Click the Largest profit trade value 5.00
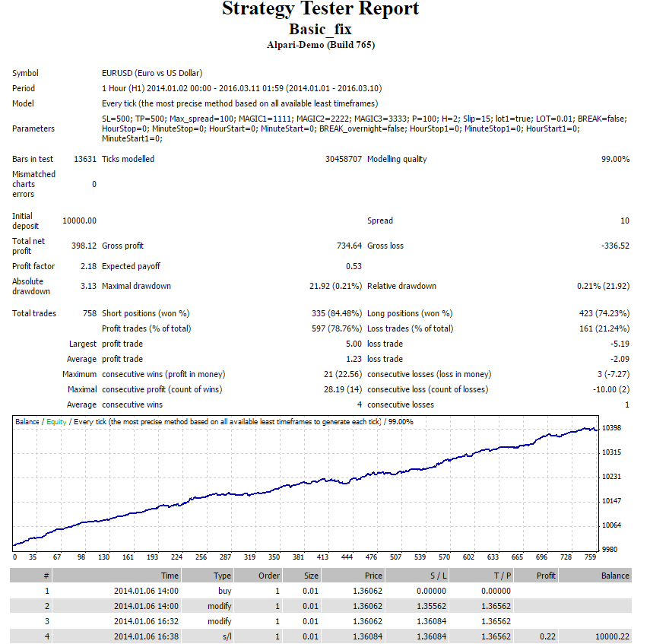650x644 pixels. (354, 344)
